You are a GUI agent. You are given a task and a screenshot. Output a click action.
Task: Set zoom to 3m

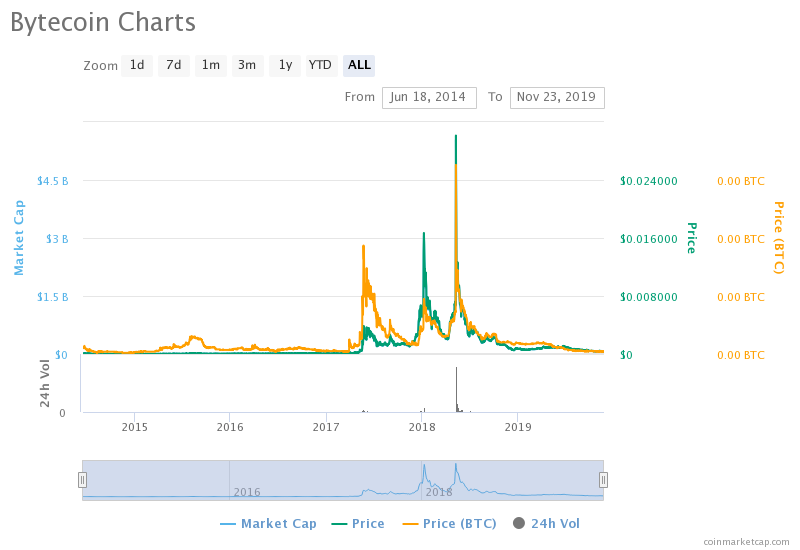click(x=247, y=65)
